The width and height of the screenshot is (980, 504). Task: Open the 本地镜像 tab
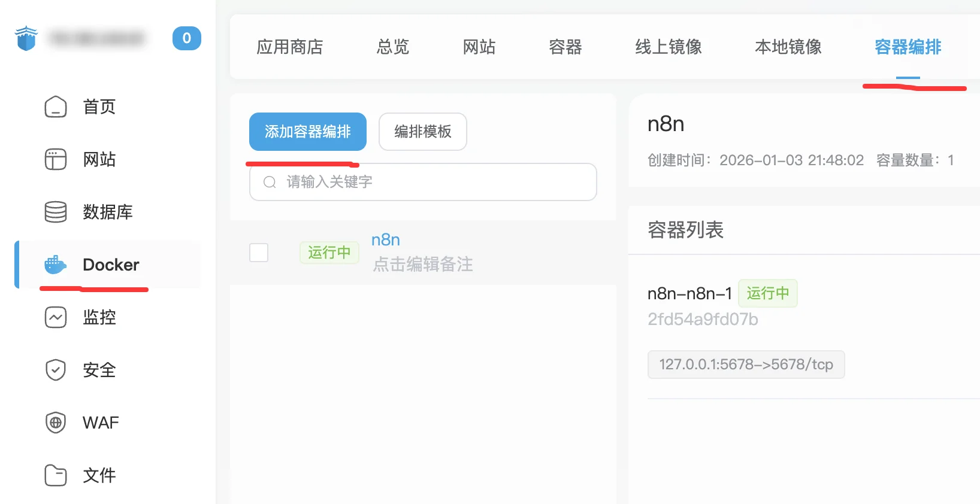tap(788, 47)
